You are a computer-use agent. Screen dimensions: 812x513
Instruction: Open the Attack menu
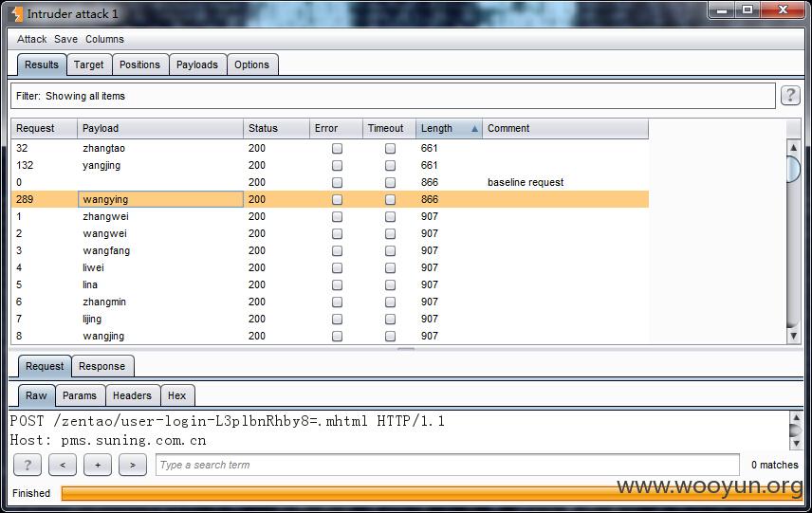[31, 39]
